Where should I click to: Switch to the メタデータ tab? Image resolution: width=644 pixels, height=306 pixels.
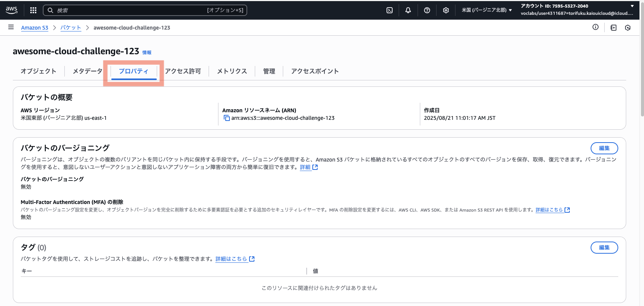click(87, 71)
